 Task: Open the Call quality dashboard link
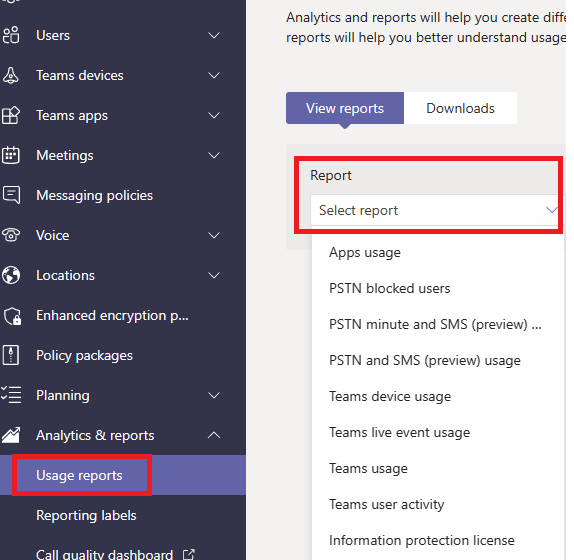click(x=104, y=554)
